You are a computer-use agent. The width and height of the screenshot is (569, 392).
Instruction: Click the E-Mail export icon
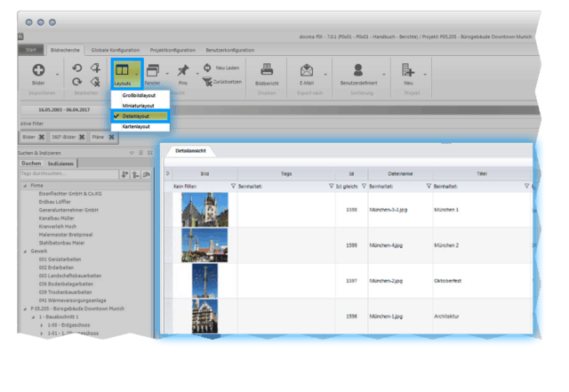(x=307, y=69)
